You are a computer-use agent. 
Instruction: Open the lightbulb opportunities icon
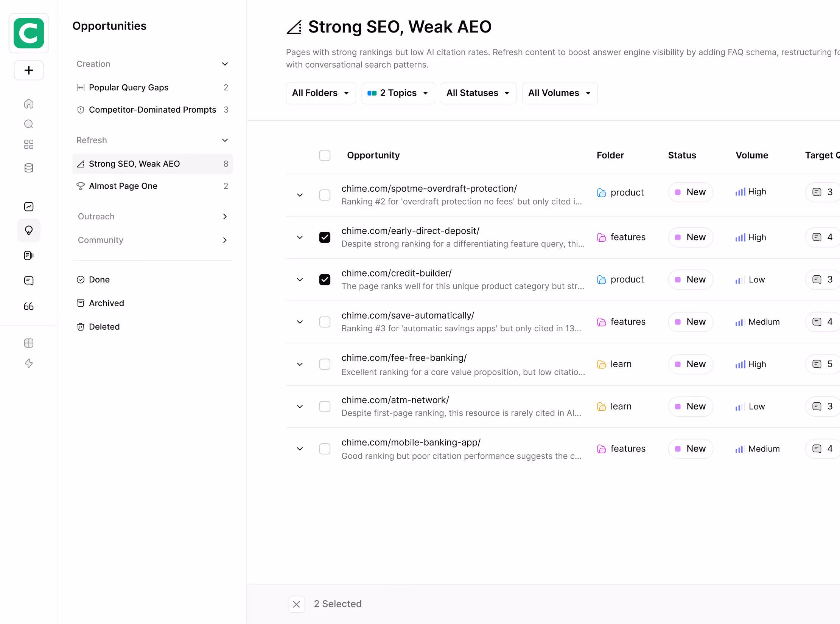pyautogui.click(x=29, y=230)
